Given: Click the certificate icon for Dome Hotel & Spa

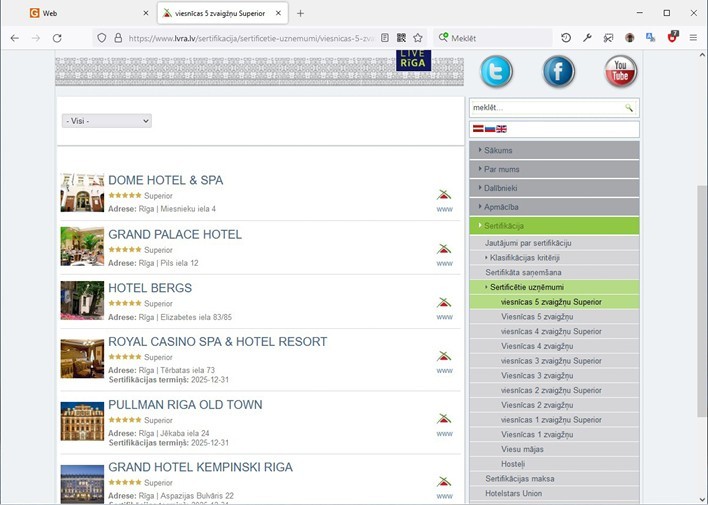Looking at the screenshot, I should pyautogui.click(x=444, y=195).
